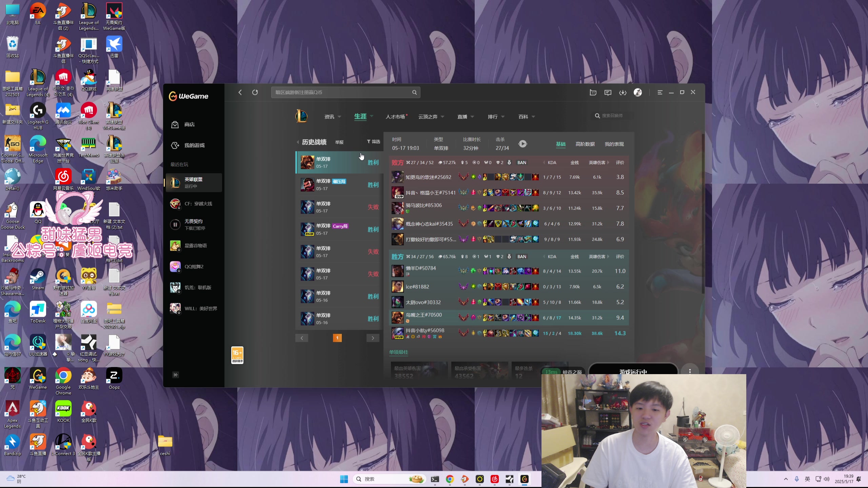Open the 筛选 filter

[x=373, y=142]
